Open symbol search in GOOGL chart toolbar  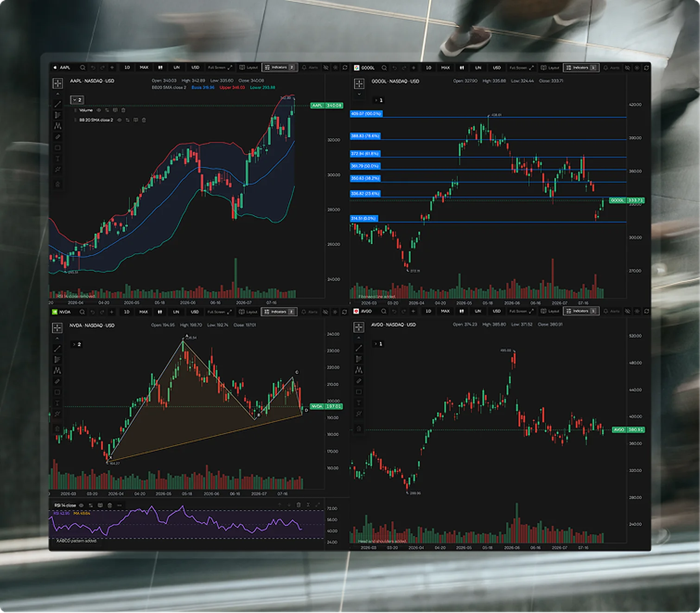(384, 68)
